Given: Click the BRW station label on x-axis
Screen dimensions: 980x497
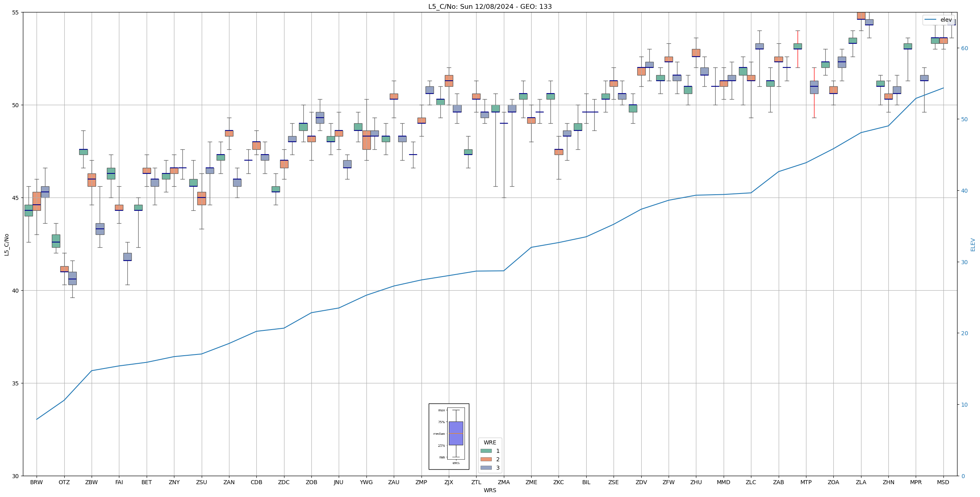Looking at the screenshot, I should [x=37, y=482].
